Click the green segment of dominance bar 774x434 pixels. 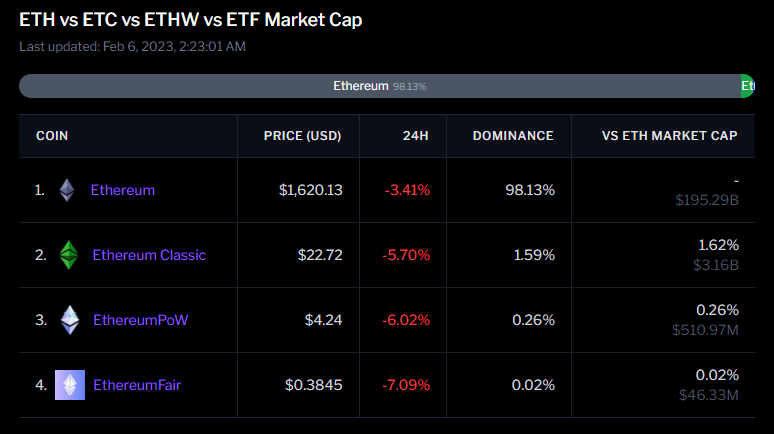point(748,86)
